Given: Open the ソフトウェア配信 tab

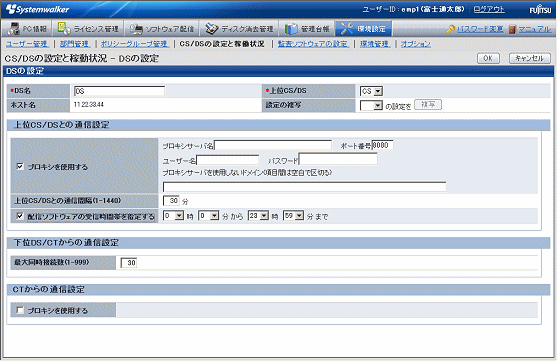Looking at the screenshot, I should (162, 28).
